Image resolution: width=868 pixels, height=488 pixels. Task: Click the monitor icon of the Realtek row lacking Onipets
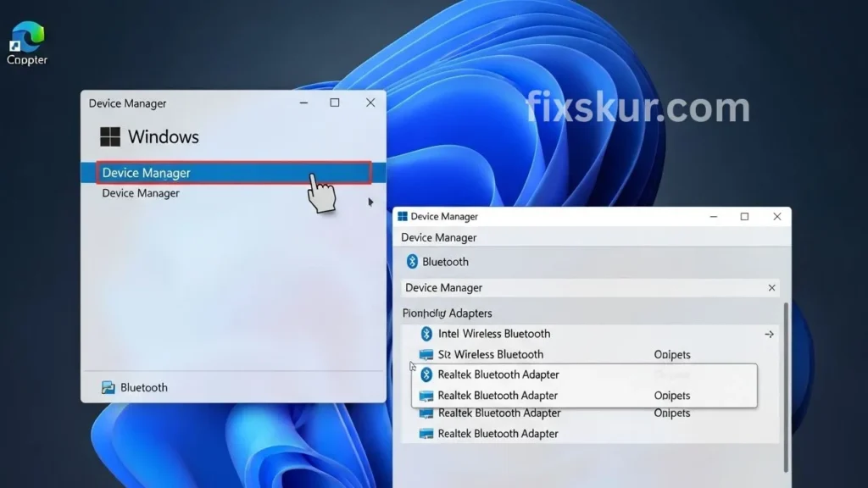pyautogui.click(x=426, y=434)
